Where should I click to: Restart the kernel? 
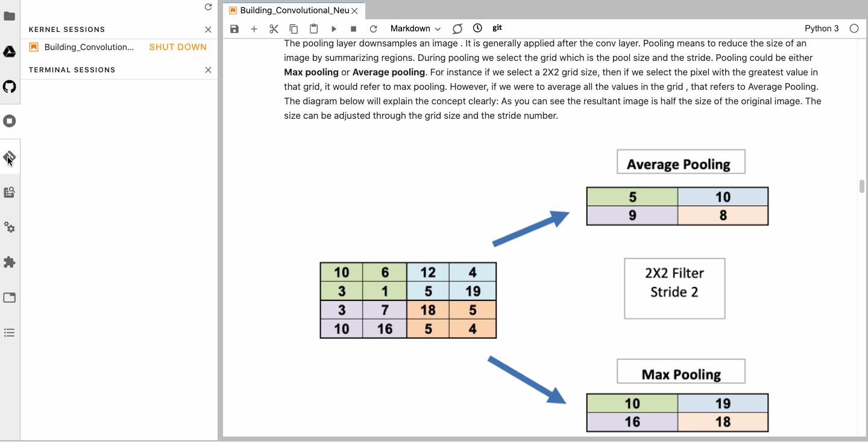(x=374, y=28)
